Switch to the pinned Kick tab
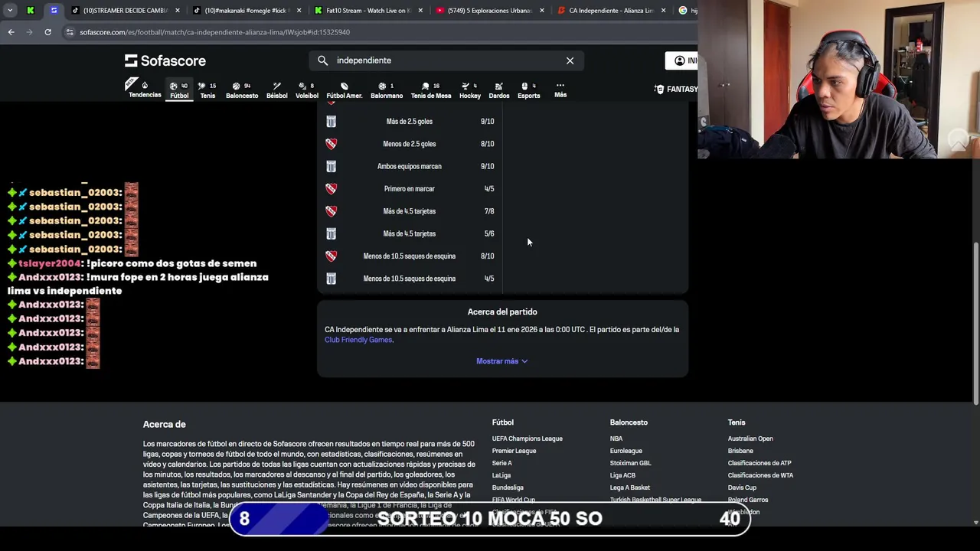 tap(31, 11)
